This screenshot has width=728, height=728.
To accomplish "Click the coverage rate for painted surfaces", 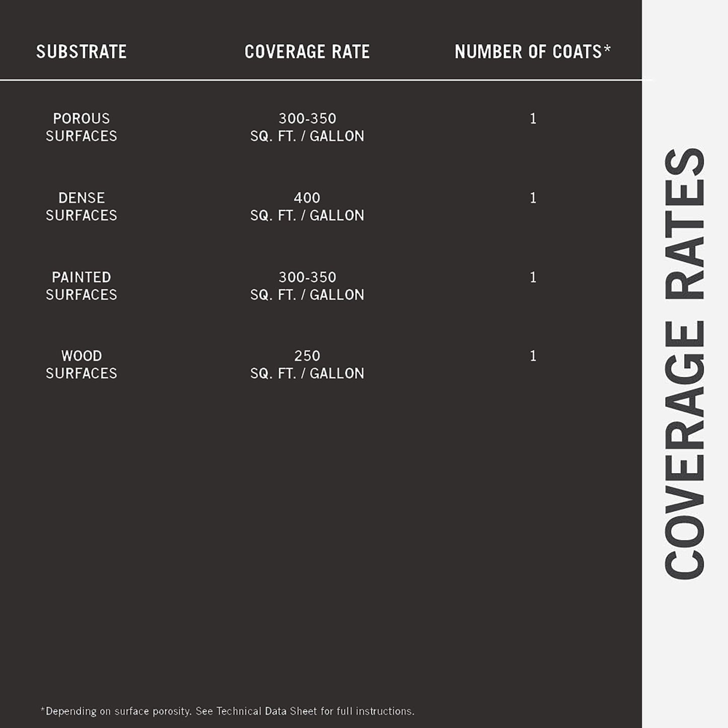I will tap(307, 286).
